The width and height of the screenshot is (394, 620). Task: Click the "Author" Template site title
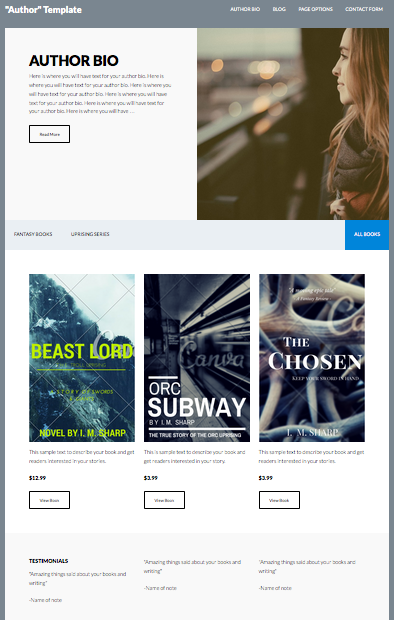pyautogui.click(x=43, y=10)
